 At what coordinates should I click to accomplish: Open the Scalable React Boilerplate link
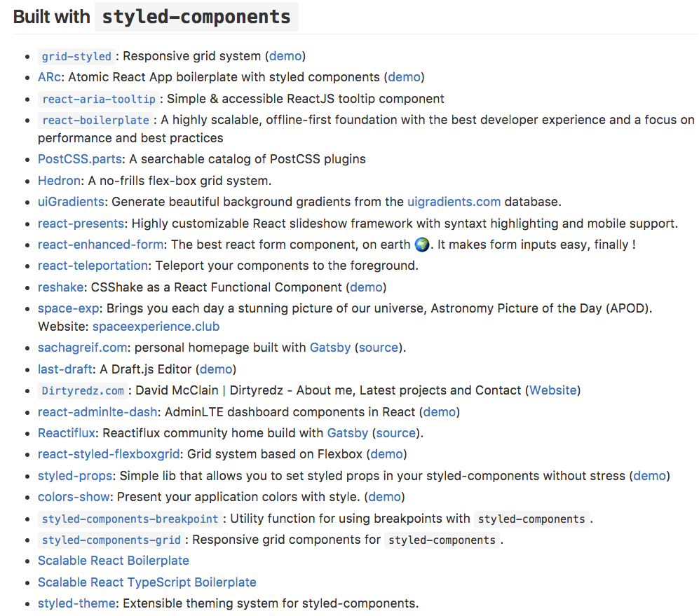point(114,561)
